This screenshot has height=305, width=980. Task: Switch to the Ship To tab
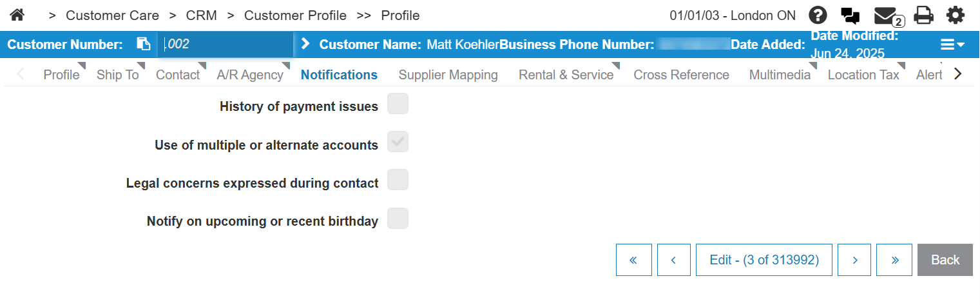click(118, 75)
